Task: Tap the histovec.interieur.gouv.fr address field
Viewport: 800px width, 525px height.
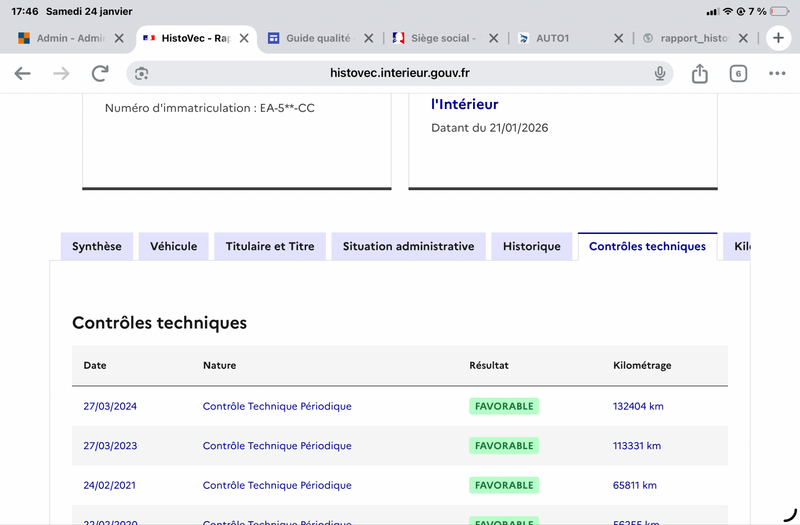Action: [400, 73]
